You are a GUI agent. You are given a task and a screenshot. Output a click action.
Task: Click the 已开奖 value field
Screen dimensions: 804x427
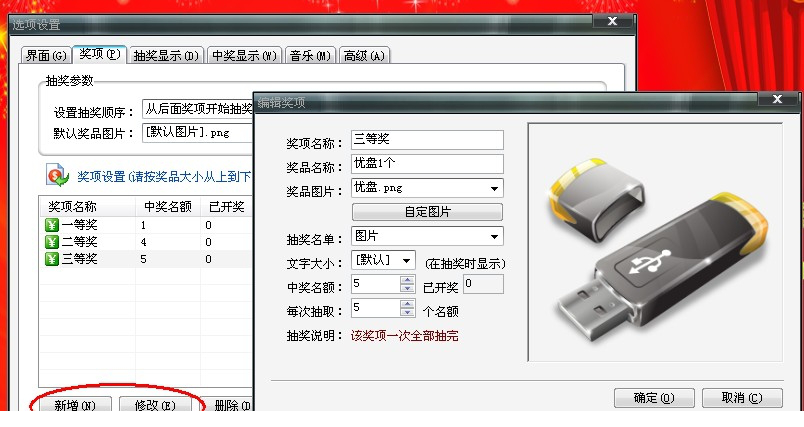tap(483, 284)
